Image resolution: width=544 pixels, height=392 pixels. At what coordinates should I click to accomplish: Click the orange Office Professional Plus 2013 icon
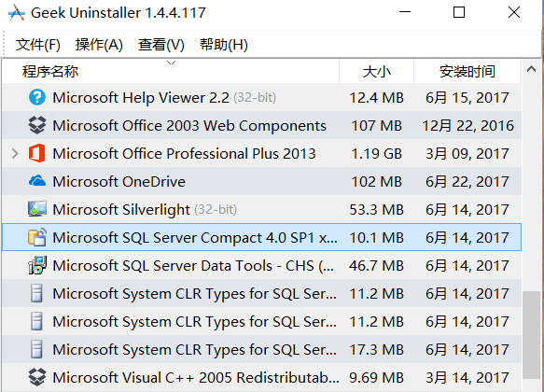[36, 153]
